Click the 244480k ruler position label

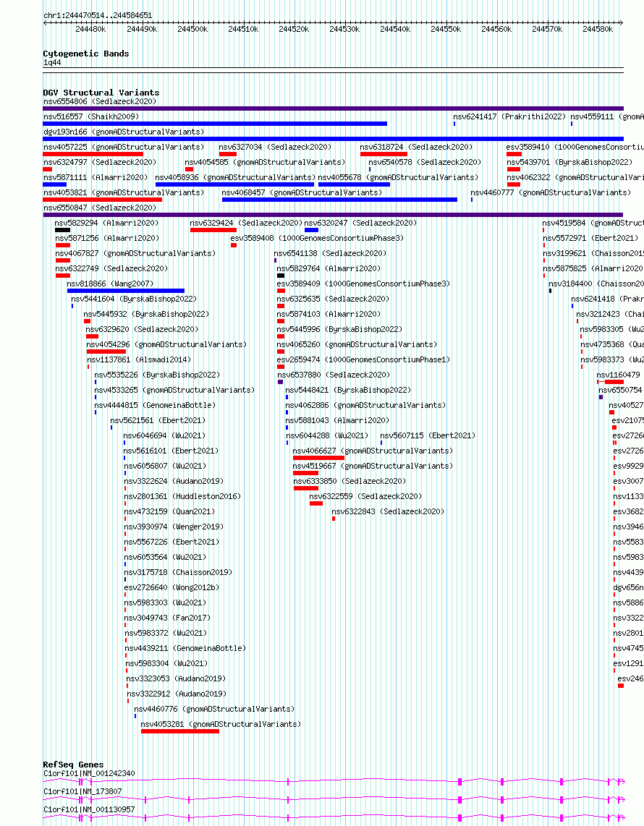pyautogui.click(x=90, y=29)
